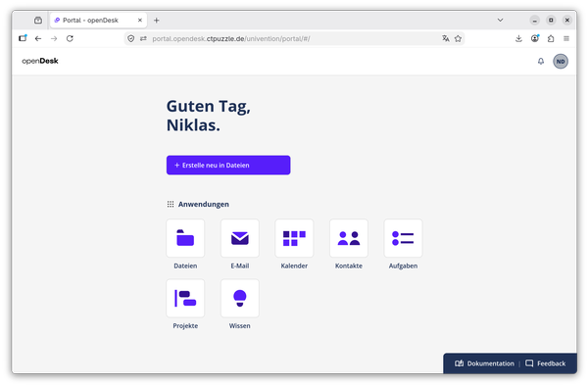Go forward in browser history
Viewport: 588px width, 386px height.
click(54, 38)
